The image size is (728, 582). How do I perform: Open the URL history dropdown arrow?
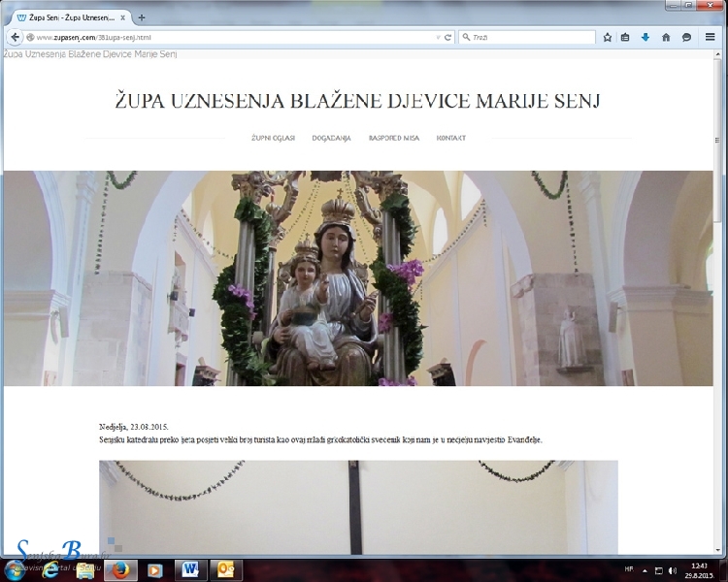(x=438, y=38)
